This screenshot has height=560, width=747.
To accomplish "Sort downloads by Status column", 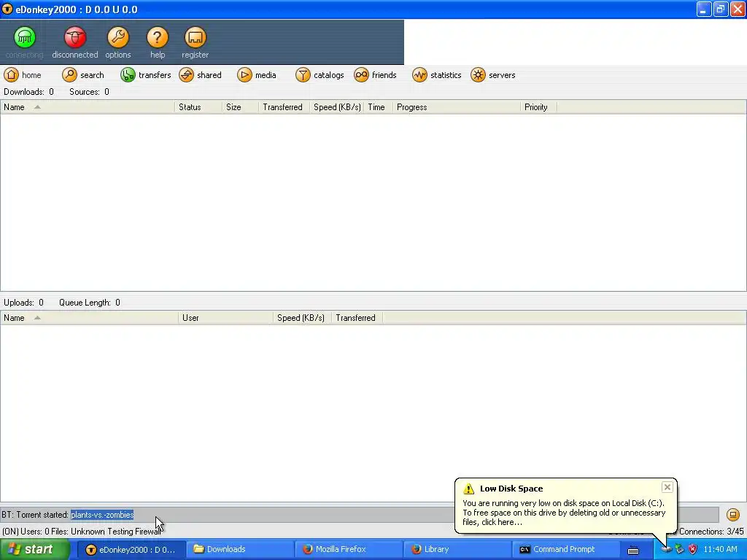I will [198, 107].
